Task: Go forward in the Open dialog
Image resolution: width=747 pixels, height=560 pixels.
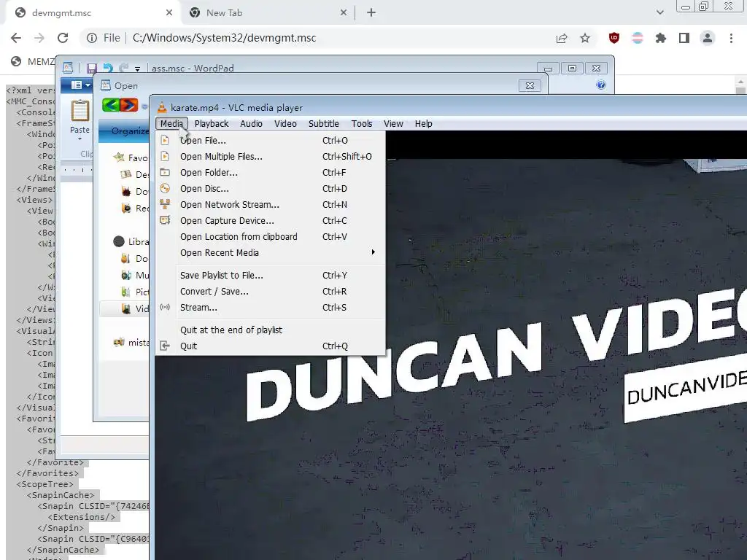Action: coord(128,105)
